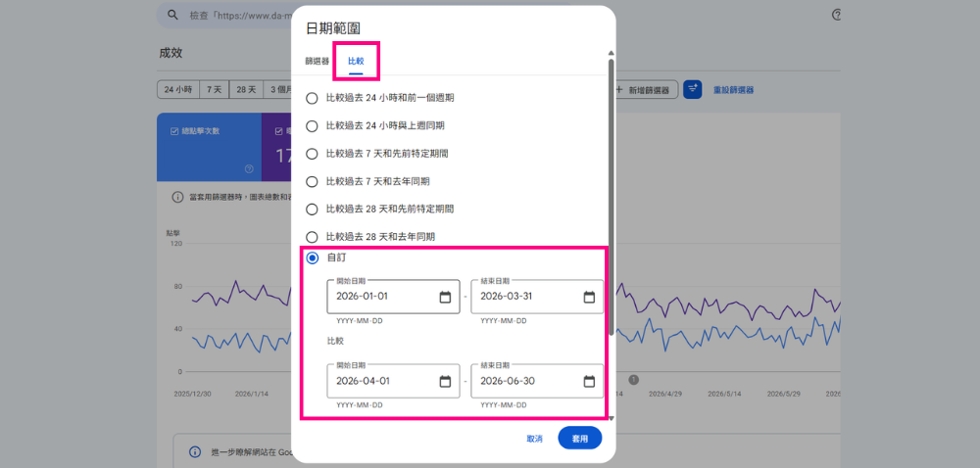Open calendar for compare end date 2026-06-30
The height and width of the screenshot is (468, 980).
coord(589,381)
